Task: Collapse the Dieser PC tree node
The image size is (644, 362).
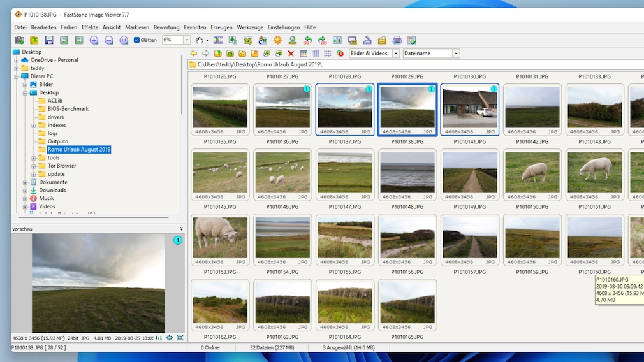Action: pos(17,76)
